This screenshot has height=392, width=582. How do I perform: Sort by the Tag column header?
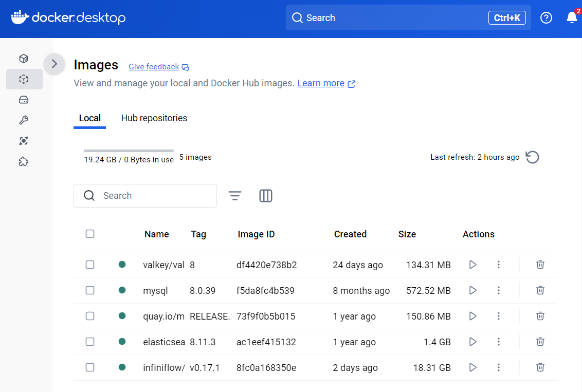(x=198, y=234)
